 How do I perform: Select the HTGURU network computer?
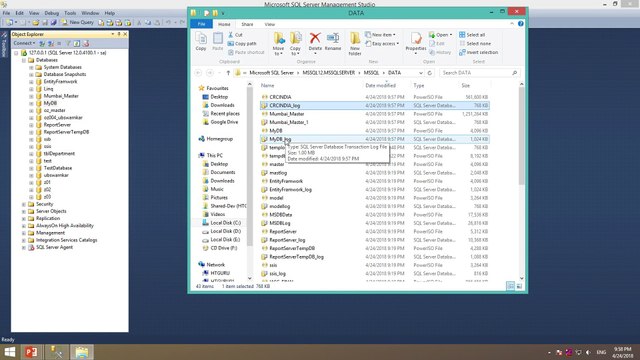pyautogui.click(x=220, y=273)
